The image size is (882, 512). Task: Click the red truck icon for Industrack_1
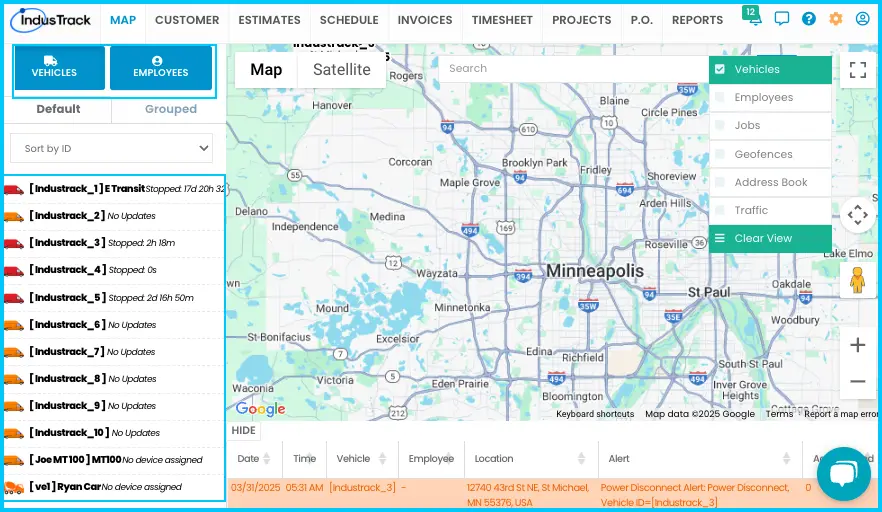[x=14, y=190]
